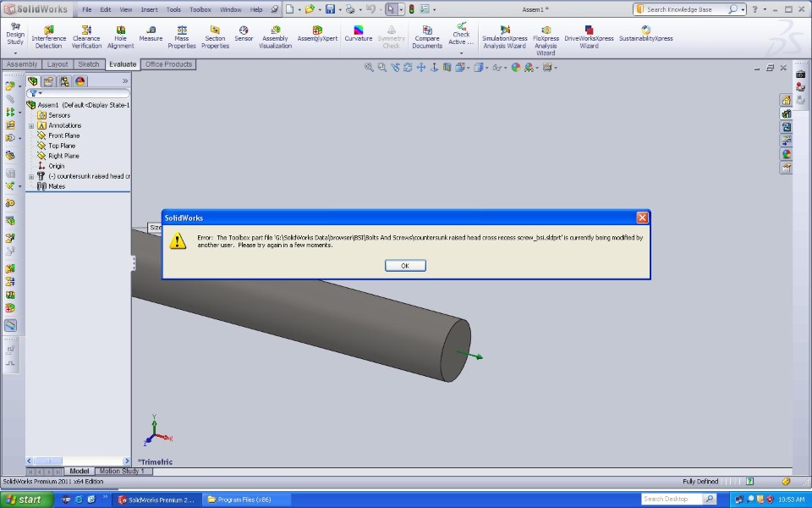The image size is (812, 508).
Task: Click the Zoom to Fit icon
Action: pos(369,68)
